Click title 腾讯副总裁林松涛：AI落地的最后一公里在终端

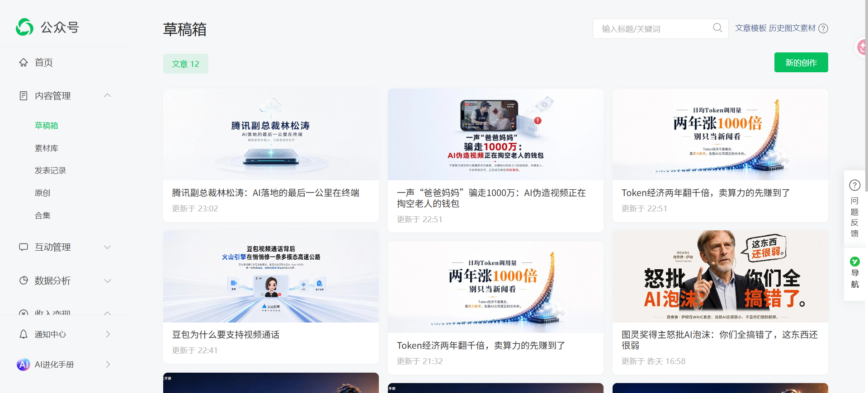click(x=266, y=193)
